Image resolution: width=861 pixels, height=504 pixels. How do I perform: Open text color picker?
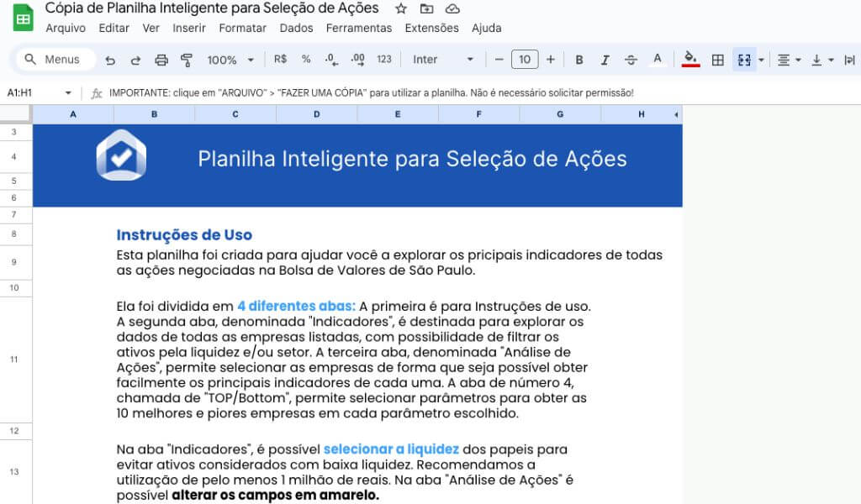pos(657,60)
